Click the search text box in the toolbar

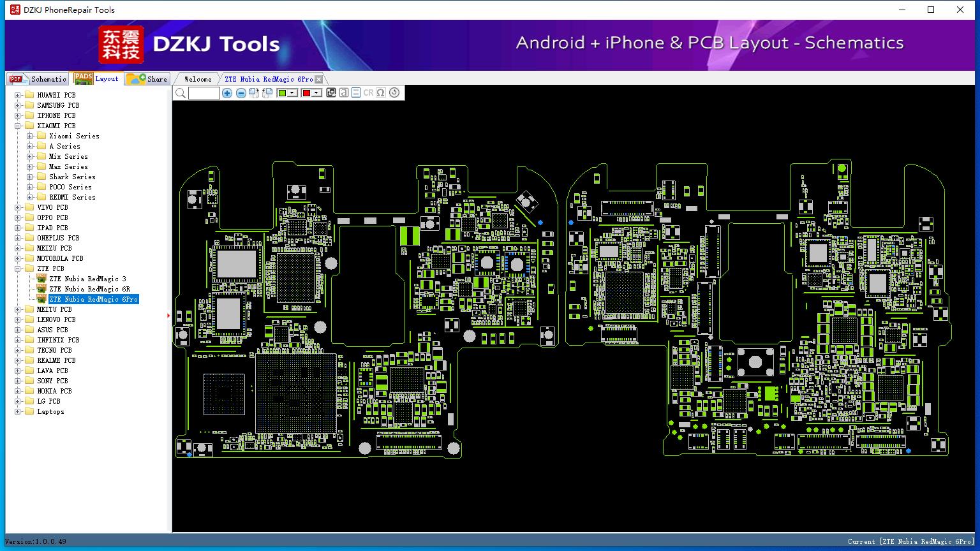[204, 93]
